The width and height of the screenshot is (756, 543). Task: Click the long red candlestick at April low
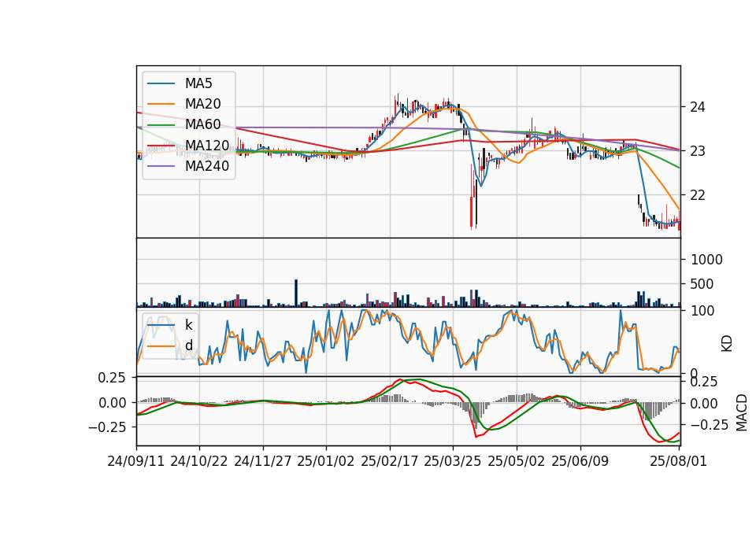tap(471, 212)
